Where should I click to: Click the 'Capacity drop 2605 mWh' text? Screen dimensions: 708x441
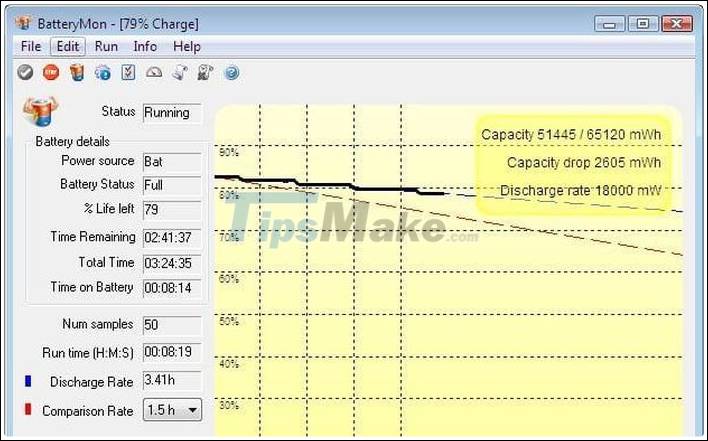pos(584,162)
